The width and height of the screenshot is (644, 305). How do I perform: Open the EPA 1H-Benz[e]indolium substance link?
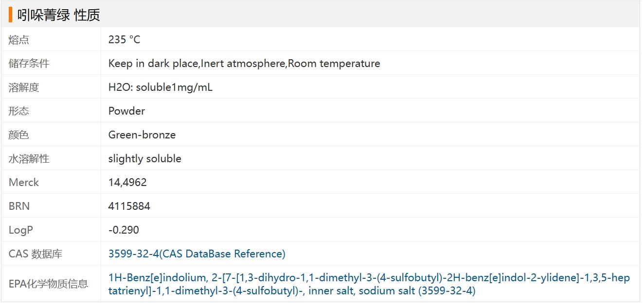point(369,284)
